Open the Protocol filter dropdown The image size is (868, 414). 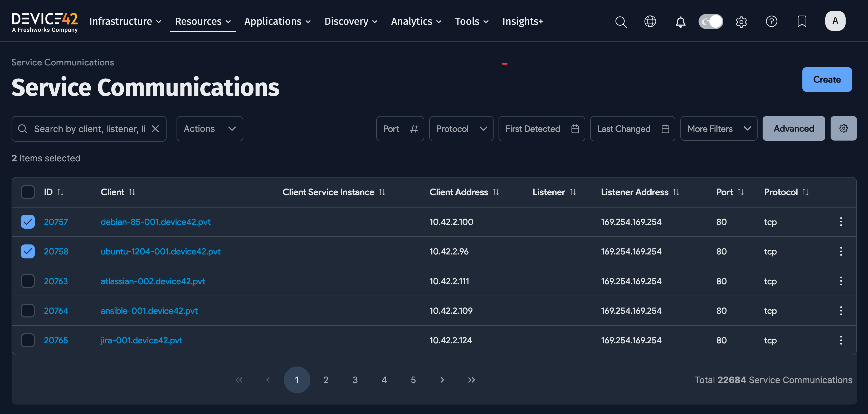tap(461, 128)
